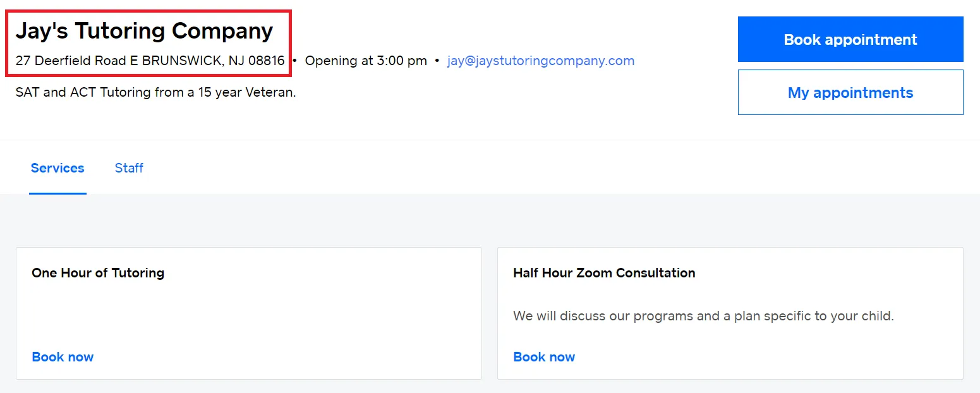The height and width of the screenshot is (393, 980).
Task: Book now for Half Hour Zoom Consultation
Action: [x=544, y=357]
